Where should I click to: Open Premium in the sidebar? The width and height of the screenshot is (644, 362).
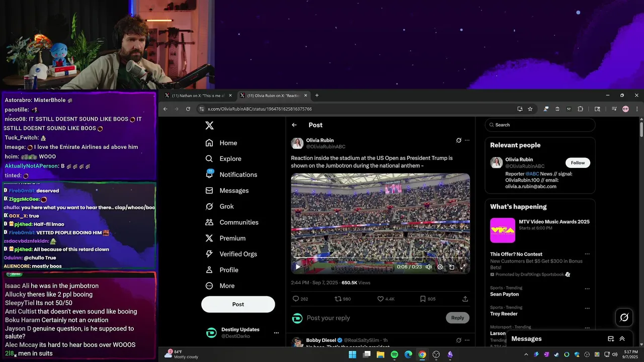(225, 238)
